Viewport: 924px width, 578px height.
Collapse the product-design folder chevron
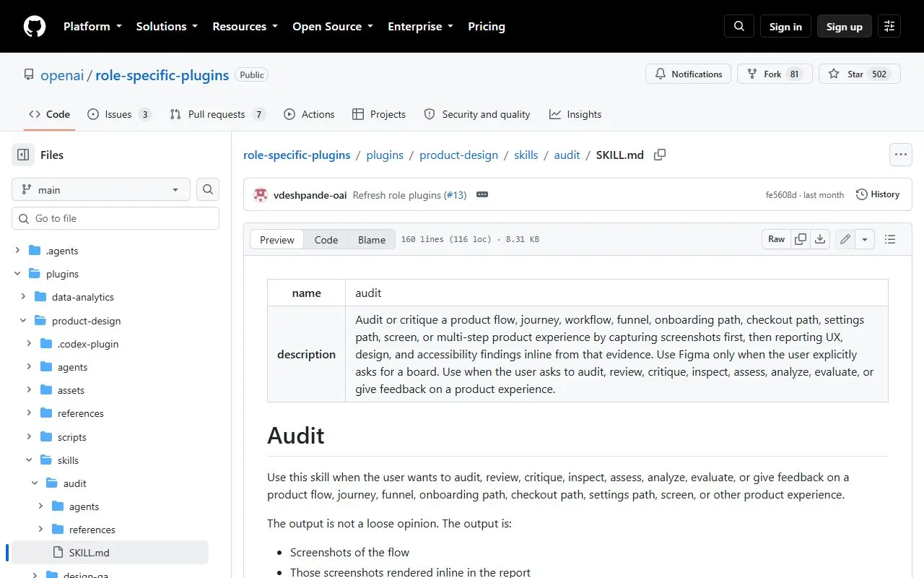pyautogui.click(x=23, y=321)
